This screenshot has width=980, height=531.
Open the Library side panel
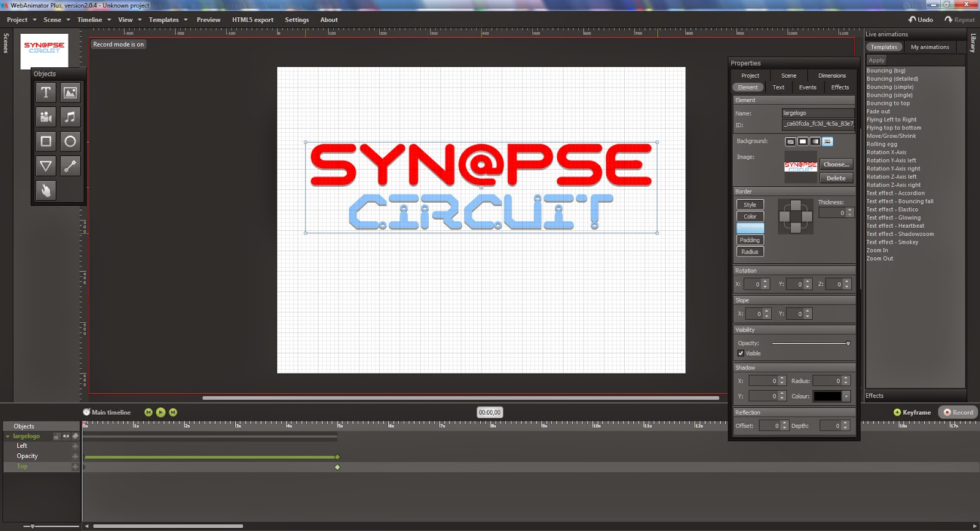(x=973, y=43)
